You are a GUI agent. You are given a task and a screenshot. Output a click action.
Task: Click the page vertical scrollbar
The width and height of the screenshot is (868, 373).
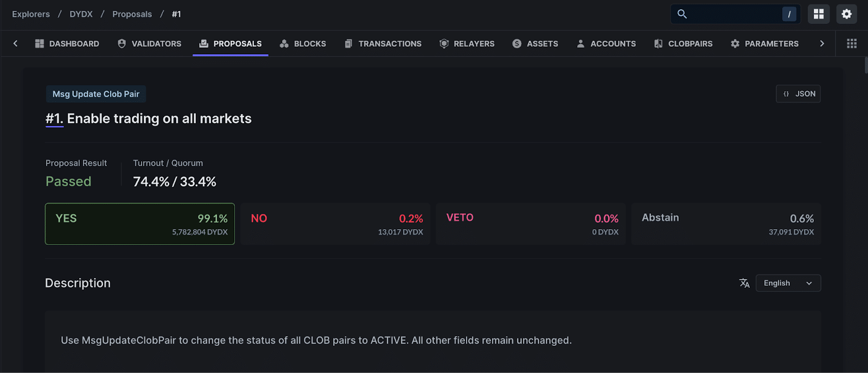[x=866, y=65]
